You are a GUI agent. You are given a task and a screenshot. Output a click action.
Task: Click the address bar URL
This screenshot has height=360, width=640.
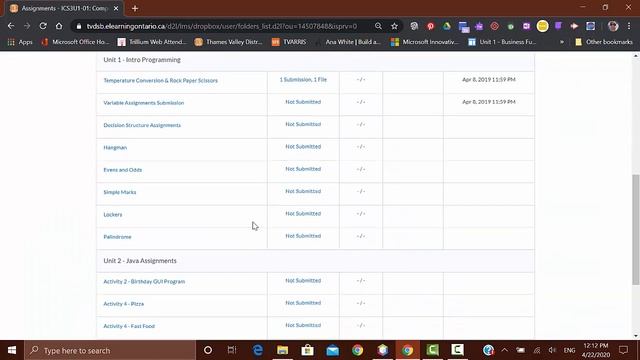pyautogui.click(x=222, y=26)
